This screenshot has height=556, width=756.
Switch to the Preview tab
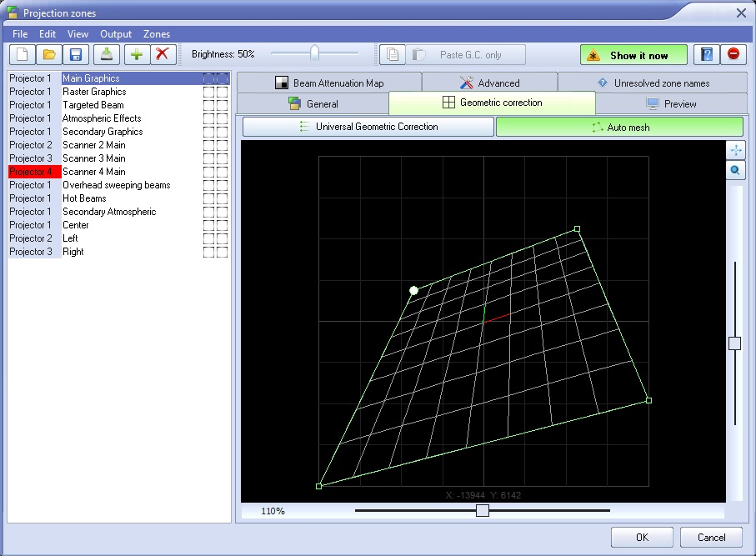[x=671, y=104]
